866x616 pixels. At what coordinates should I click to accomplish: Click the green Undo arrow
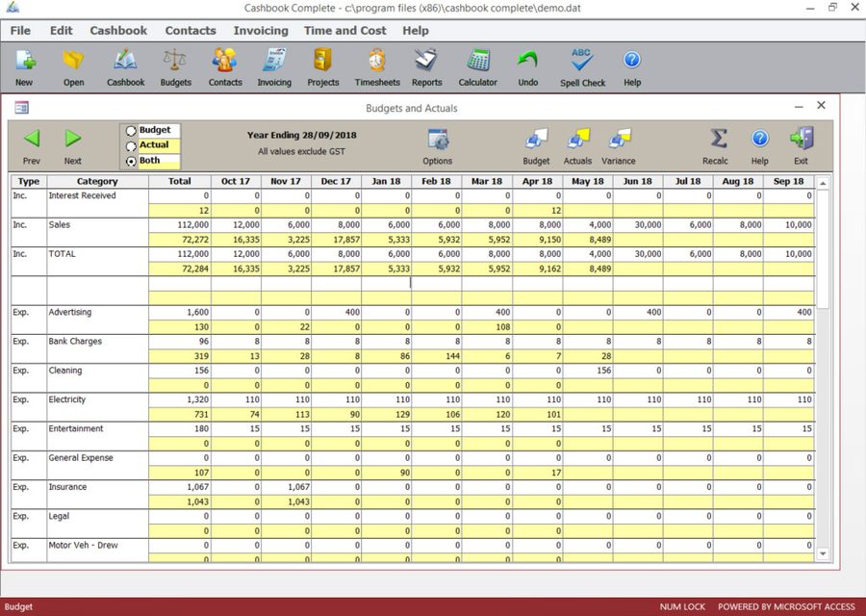click(x=528, y=61)
